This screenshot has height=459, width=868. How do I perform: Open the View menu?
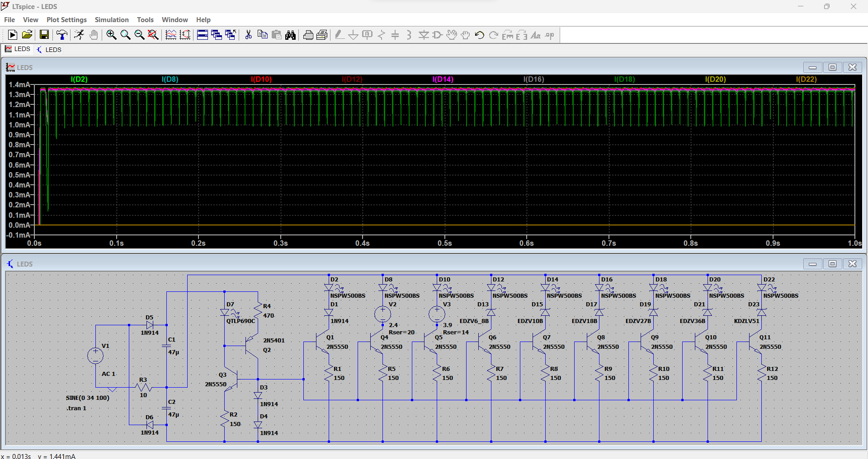(31, 20)
